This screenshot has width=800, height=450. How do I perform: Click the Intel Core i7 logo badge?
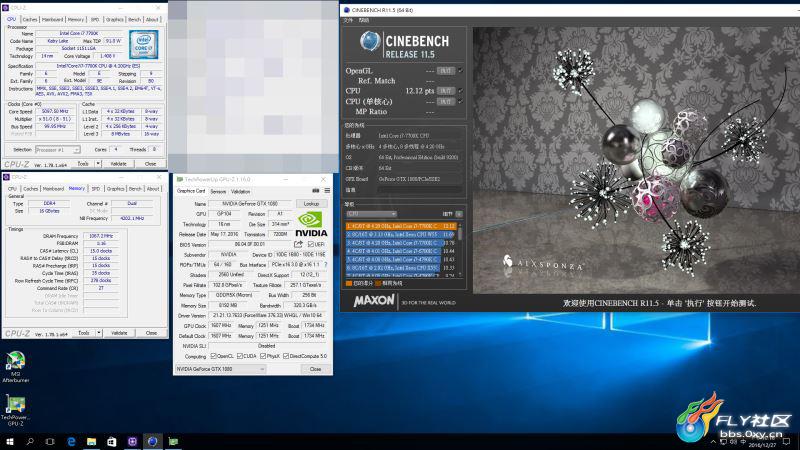(x=143, y=44)
